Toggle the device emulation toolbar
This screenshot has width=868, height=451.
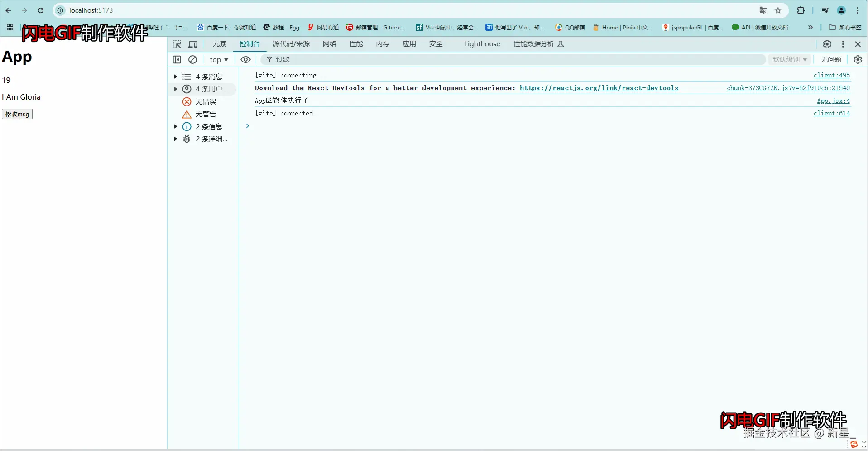pos(192,44)
